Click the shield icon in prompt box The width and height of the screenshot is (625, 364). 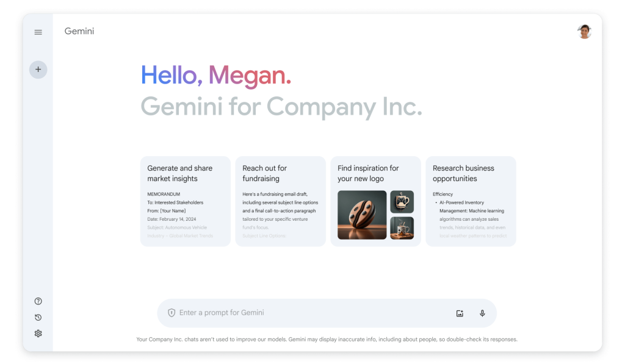pyautogui.click(x=172, y=313)
